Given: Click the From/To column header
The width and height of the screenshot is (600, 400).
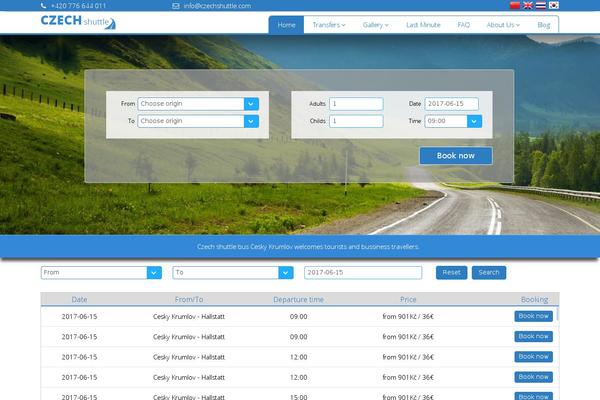Looking at the screenshot, I should (x=189, y=299).
